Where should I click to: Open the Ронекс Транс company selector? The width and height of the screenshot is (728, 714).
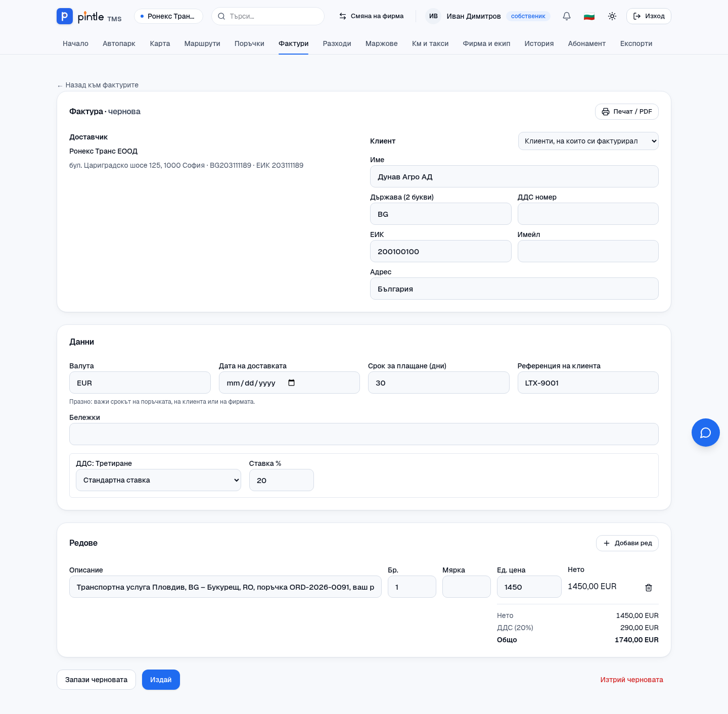(x=168, y=16)
